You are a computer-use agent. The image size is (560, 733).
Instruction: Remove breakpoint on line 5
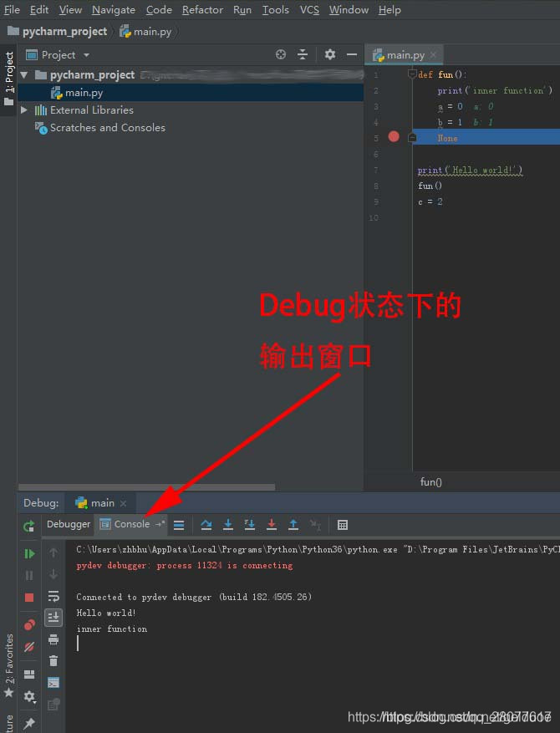point(394,136)
